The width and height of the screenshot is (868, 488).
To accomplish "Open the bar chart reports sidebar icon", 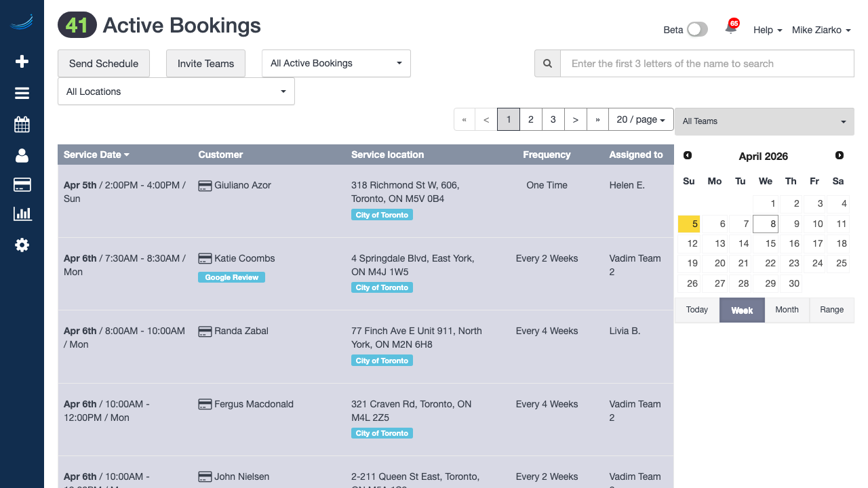I will pyautogui.click(x=22, y=214).
